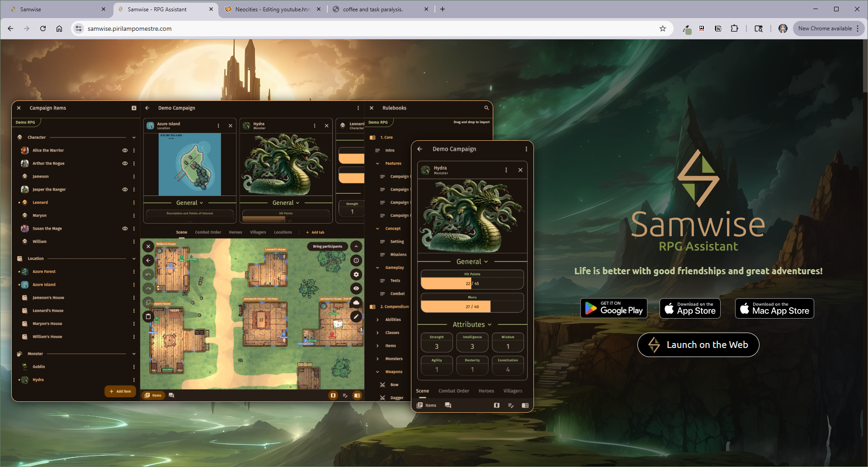Select the Combat Order tab above the map
This screenshot has width=868, height=467.
208,232
